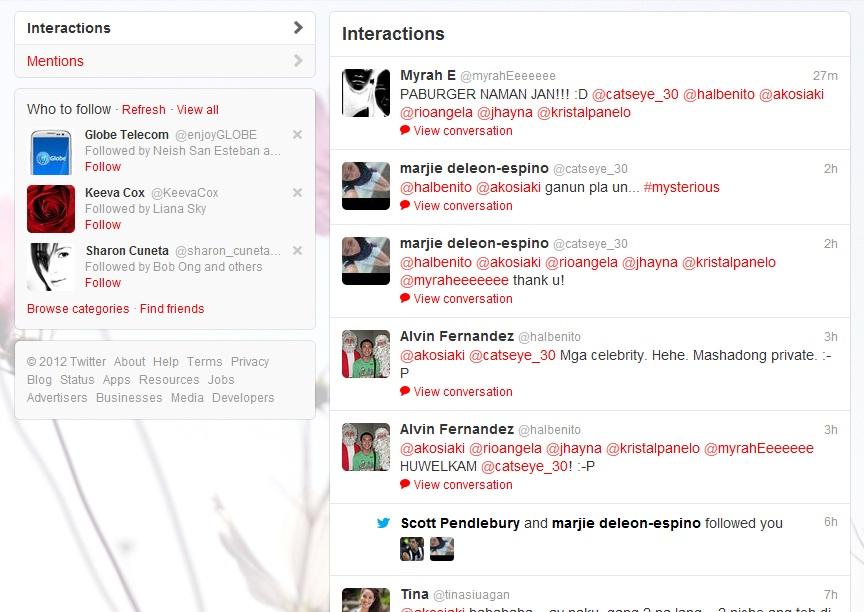Screen dimensions: 864x612
Task: Open Alvin Fernandez avatar on 'Mga celebrity' tweet
Action: pos(366,354)
